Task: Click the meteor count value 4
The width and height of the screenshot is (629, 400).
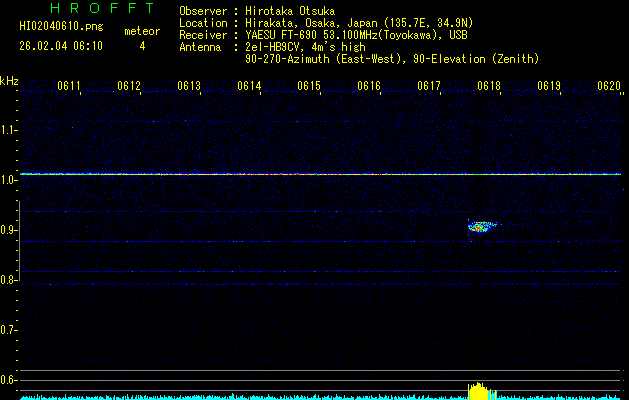Action: (141, 46)
